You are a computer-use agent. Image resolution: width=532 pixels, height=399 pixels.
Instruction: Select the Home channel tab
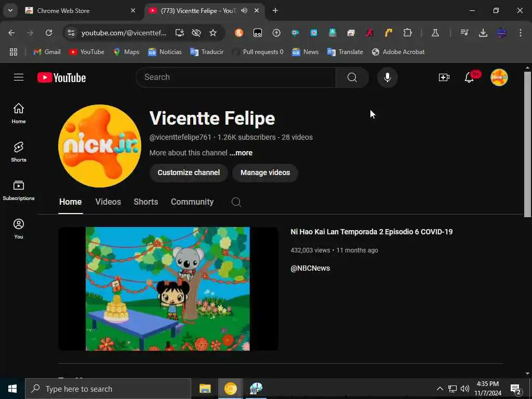point(70,202)
